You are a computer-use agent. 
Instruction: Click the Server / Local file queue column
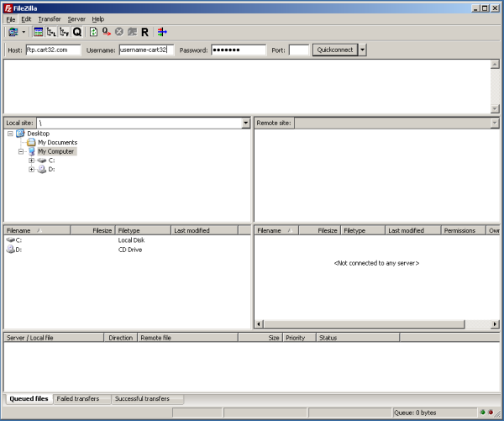coord(54,338)
